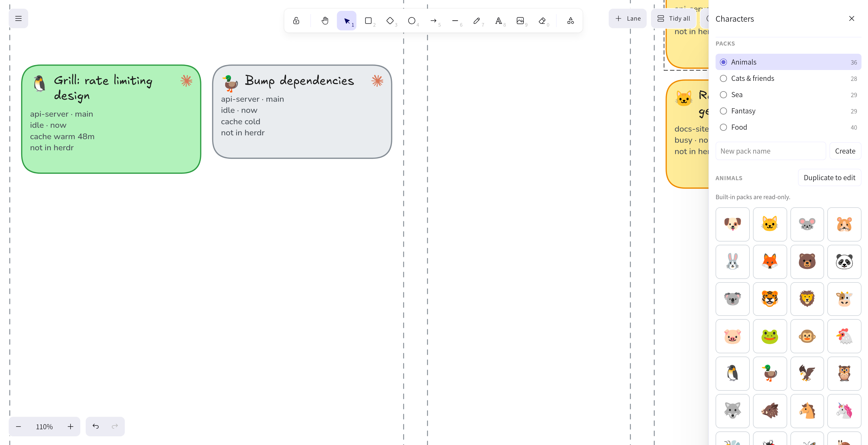
Task: Choose the panda character
Action: pyautogui.click(x=844, y=262)
